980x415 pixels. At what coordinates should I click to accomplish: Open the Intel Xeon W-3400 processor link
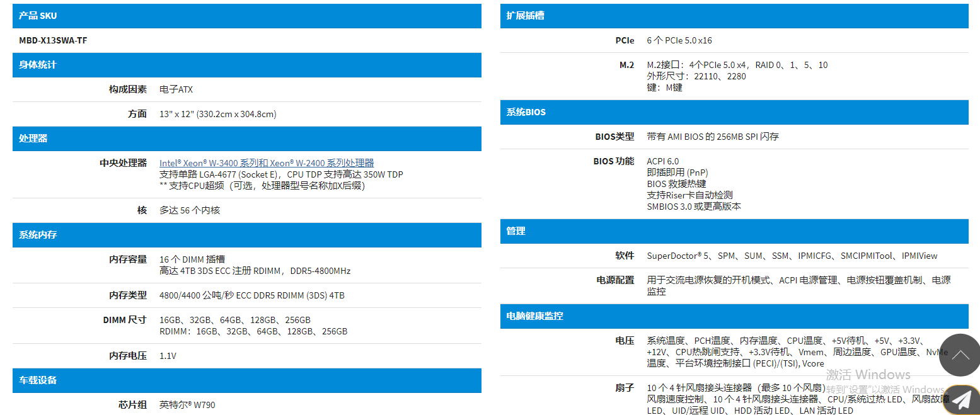point(266,162)
